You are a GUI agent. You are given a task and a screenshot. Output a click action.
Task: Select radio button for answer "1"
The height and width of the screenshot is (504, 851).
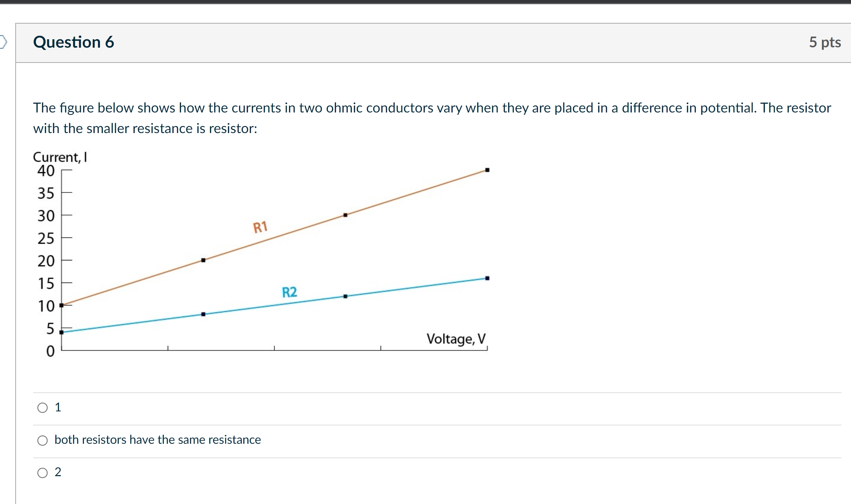tap(42, 408)
